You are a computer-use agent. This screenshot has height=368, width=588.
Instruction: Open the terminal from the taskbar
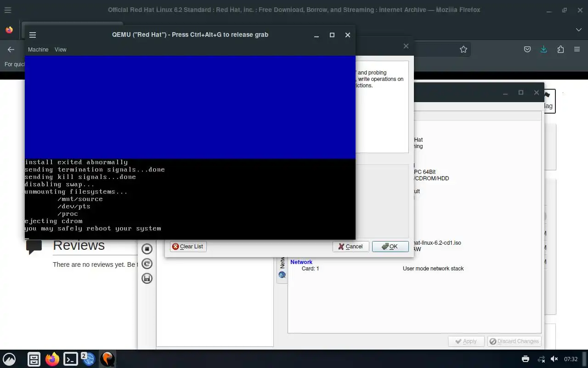(71, 359)
